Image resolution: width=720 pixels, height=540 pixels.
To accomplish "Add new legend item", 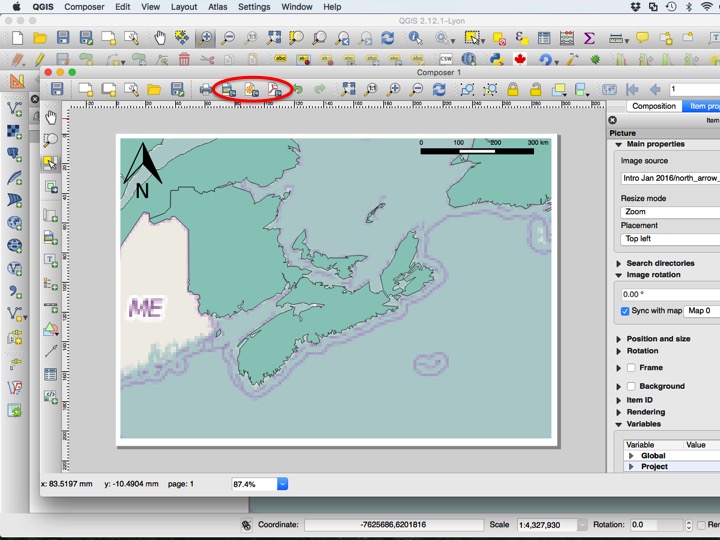I will tap(51, 283).
